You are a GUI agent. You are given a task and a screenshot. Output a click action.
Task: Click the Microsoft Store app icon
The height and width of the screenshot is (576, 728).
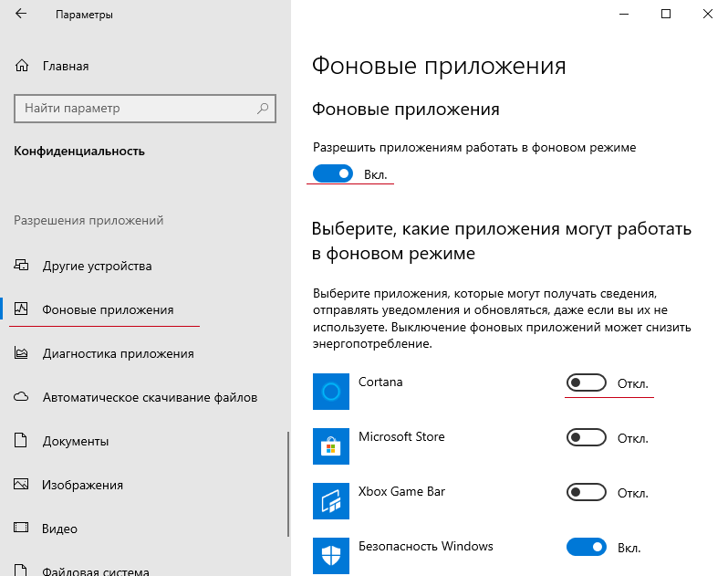331,446
